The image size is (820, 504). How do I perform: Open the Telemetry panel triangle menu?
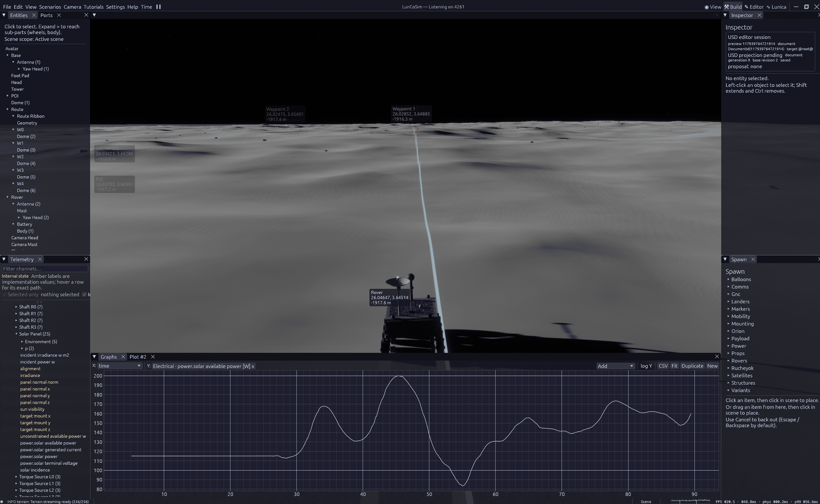pos(4,259)
